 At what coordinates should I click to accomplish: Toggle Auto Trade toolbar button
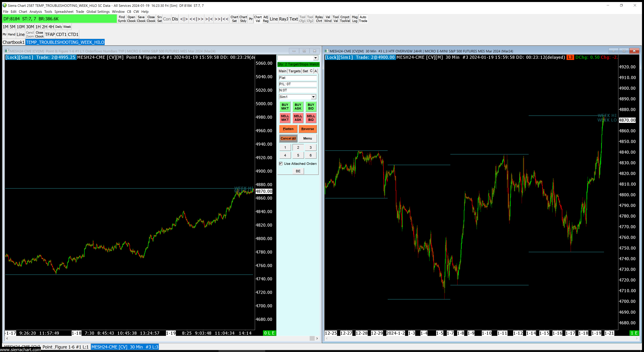coord(363,19)
